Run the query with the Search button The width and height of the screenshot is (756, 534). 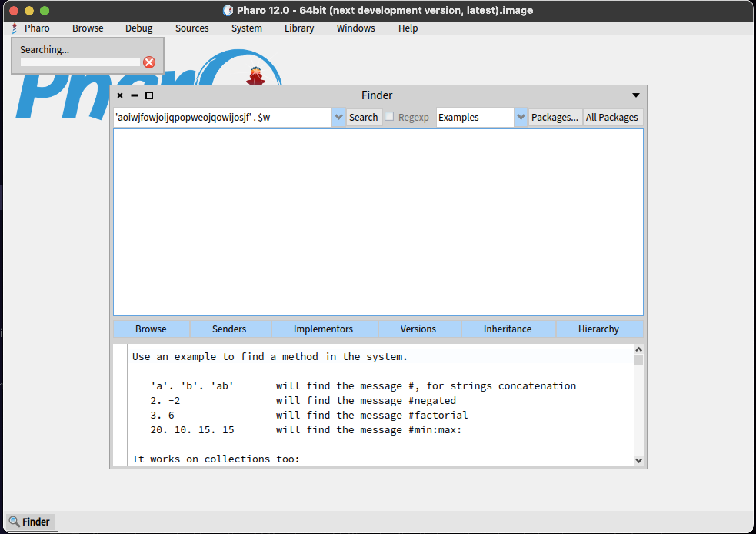pyautogui.click(x=364, y=117)
